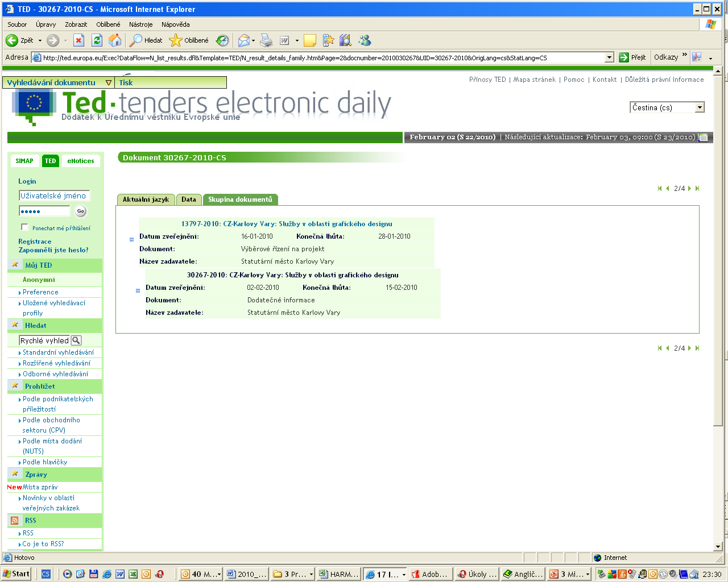Go back with the Zpět arrow icon
This screenshot has width=728, height=582.
tap(12, 40)
